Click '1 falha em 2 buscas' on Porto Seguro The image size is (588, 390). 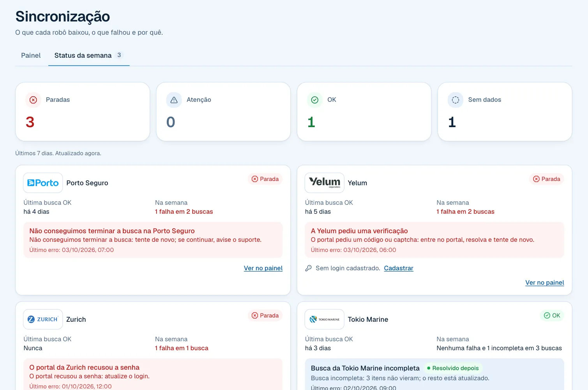184,212
